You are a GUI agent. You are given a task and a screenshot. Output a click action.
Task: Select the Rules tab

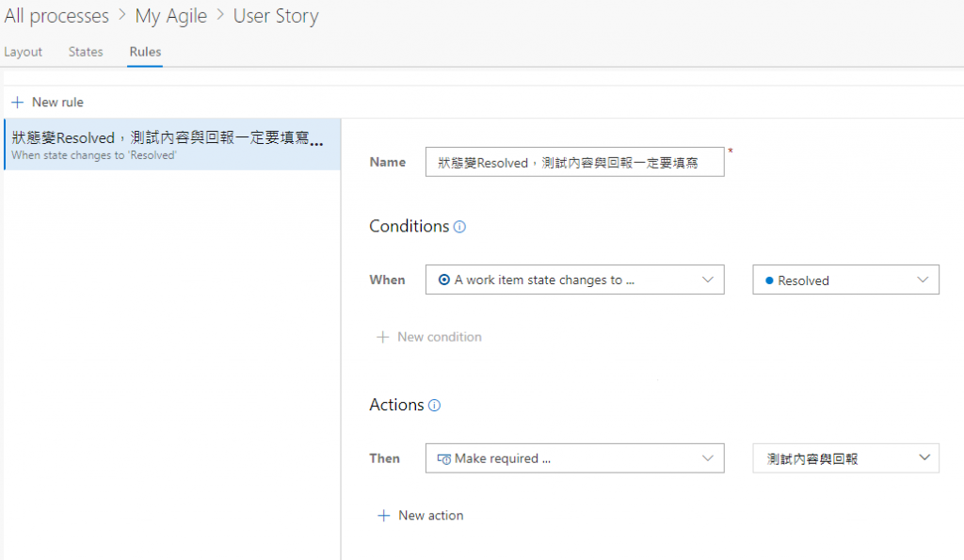click(x=145, y=53)
